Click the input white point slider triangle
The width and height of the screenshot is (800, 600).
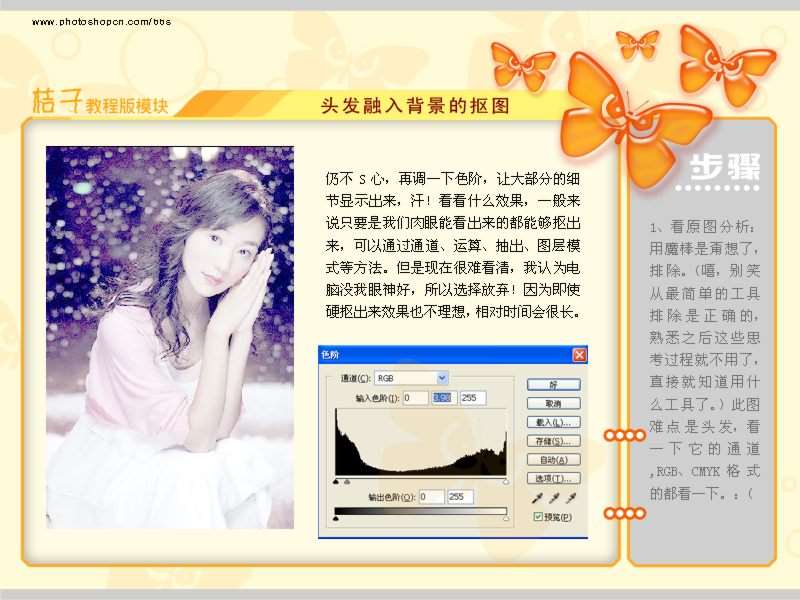pyautogui.click(x=506, y=482)
